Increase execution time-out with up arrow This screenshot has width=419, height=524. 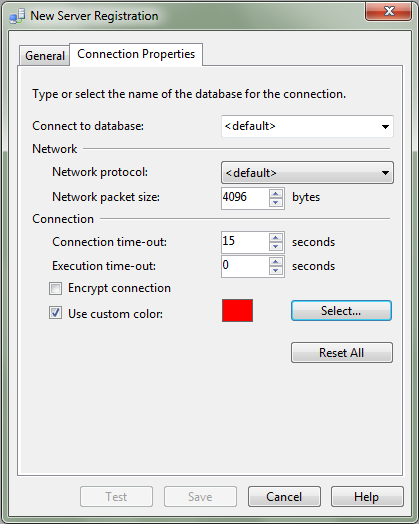(x=276, y=262)
